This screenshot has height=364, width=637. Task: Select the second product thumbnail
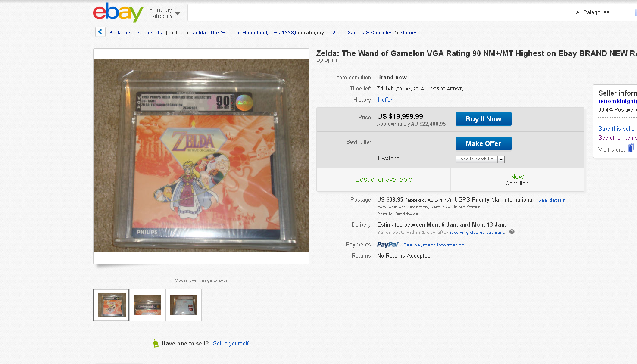[147, 305]
